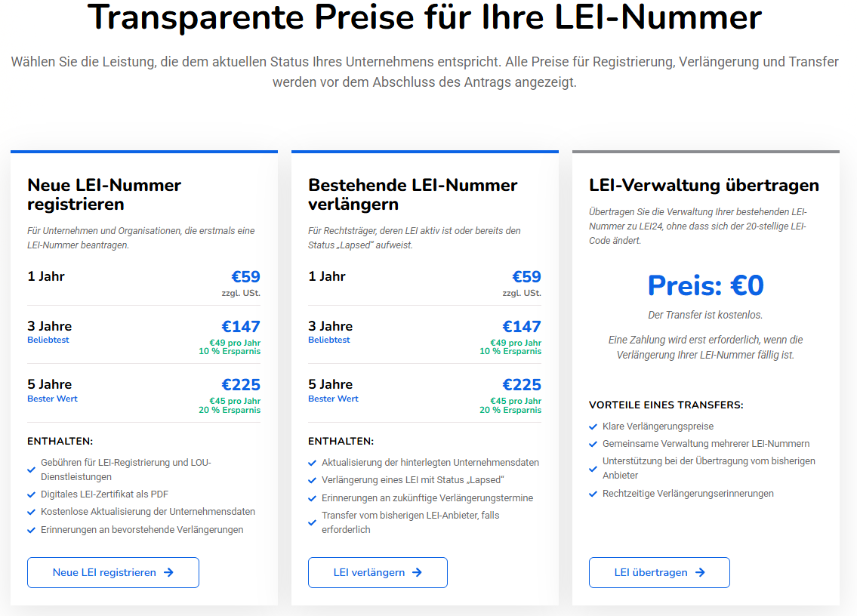The width and height of the screenshot is (857, 616).
Task: Click checkmark next to Klare Verlängerungspreise
Action: (593, 427)
